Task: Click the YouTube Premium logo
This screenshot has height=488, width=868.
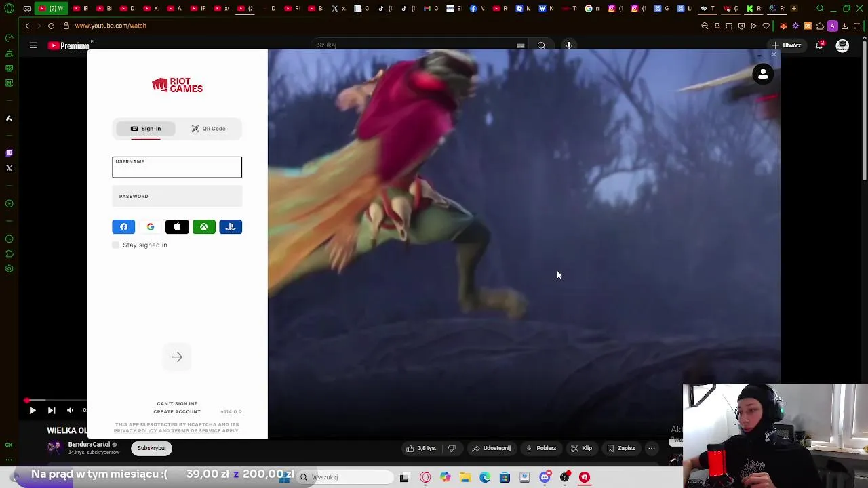Action: click(x=69, y=45)
